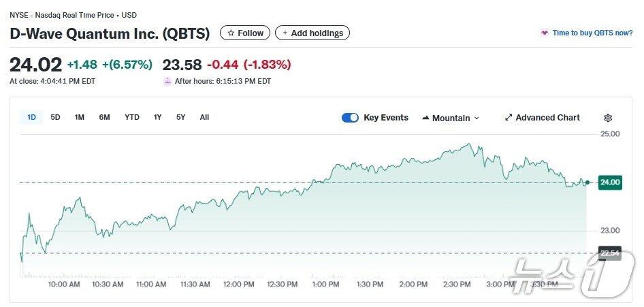Click the chart settings gear icon
The image size is (644, 307).
pos(608,118)
